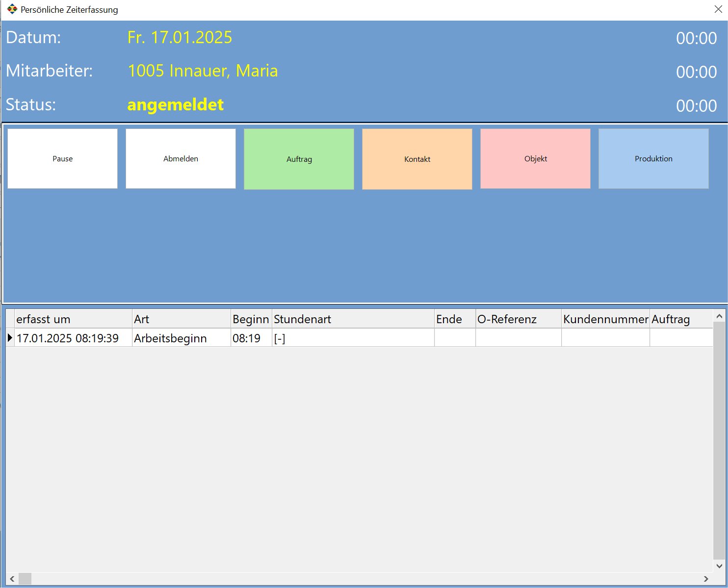728x588 pixels.
Task: Click the 'Art' column header
Action: pos(181,319)
